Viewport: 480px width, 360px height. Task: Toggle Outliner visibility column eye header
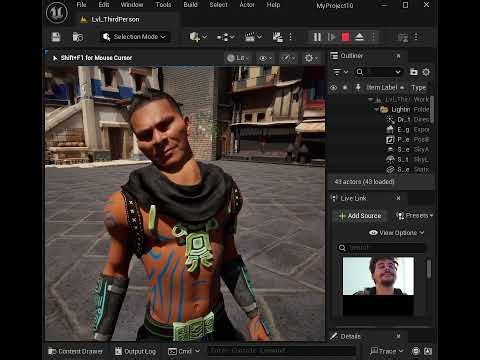[333, 88]
